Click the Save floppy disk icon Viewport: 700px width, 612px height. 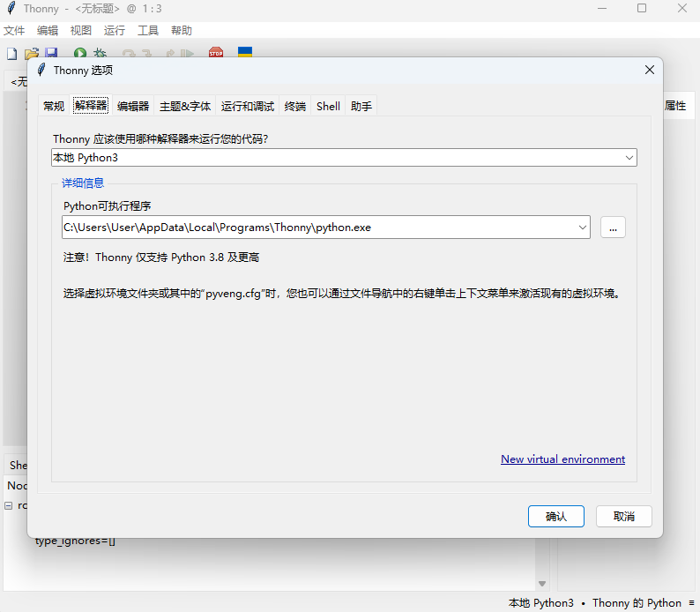[x=51, y=54]
